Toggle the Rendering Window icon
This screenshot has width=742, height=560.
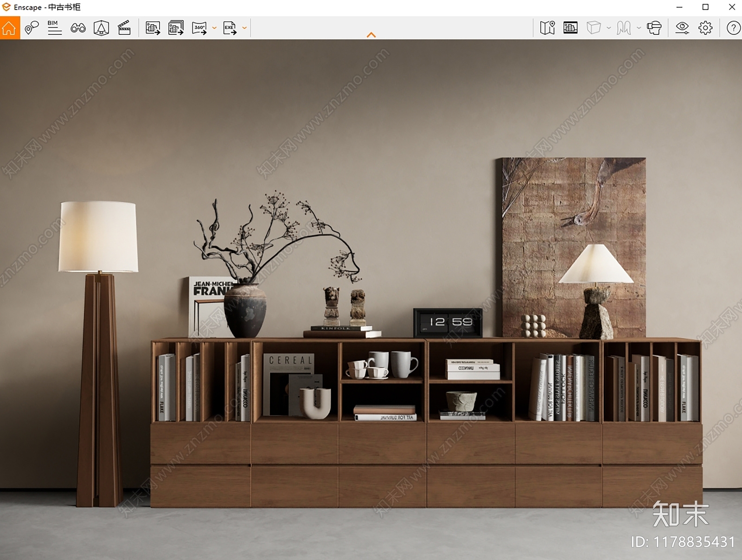point(570,28)
